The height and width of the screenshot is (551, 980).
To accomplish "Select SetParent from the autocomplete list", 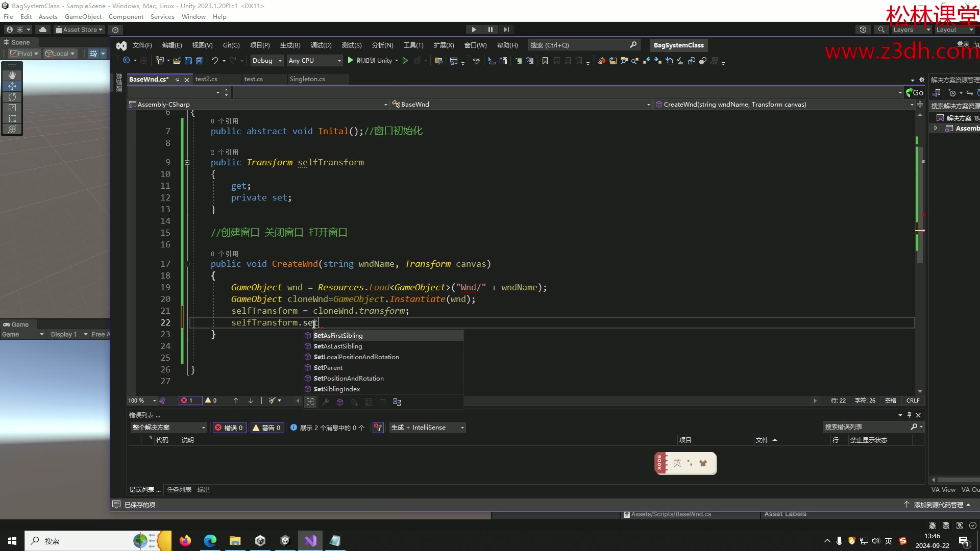I will point(328,368).
